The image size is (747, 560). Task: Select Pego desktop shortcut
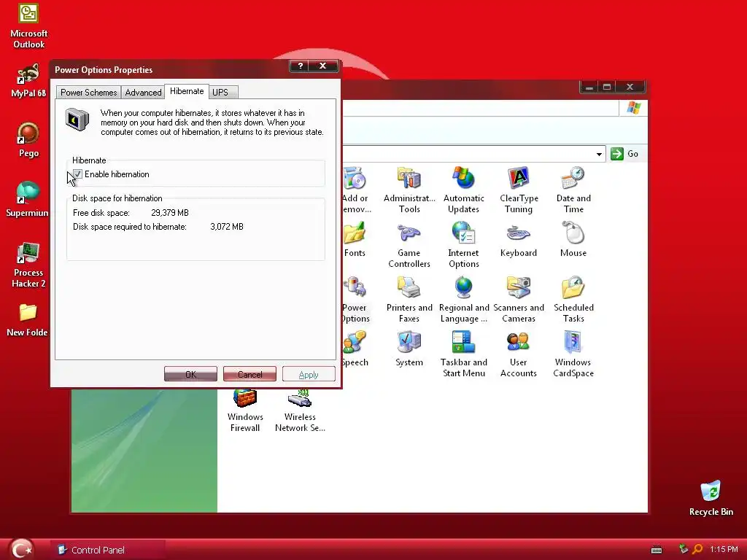click(x=28, y=139)
